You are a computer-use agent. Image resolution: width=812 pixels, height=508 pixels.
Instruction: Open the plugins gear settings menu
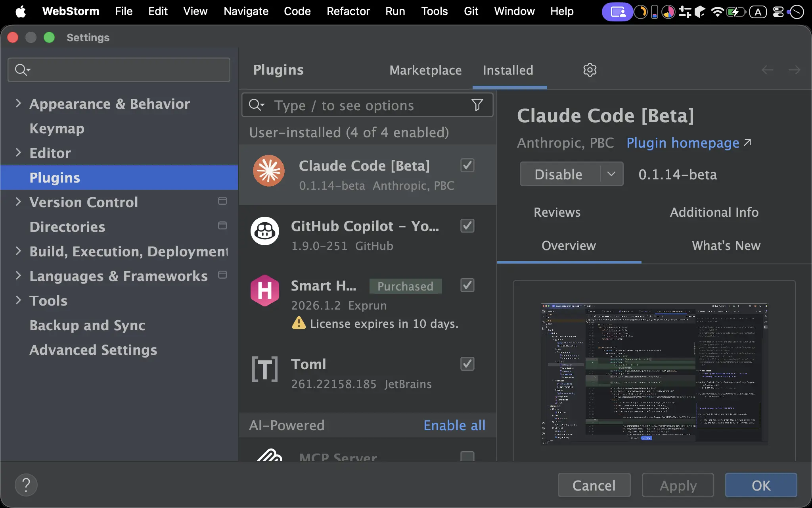[590, 70]
